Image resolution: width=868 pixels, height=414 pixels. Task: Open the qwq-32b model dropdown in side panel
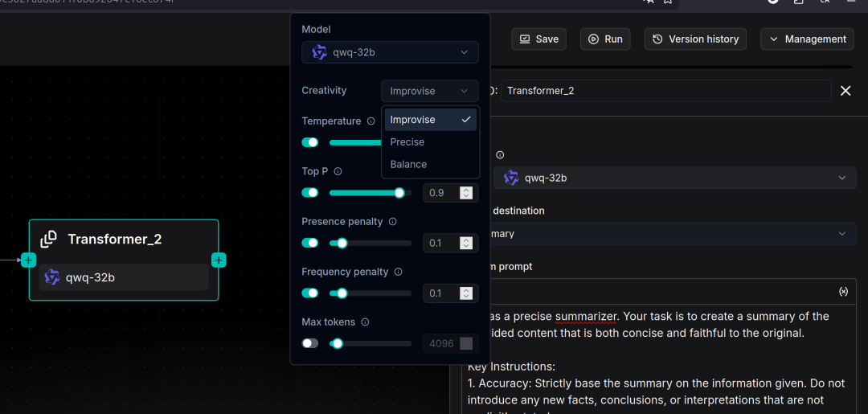[675, 178]
